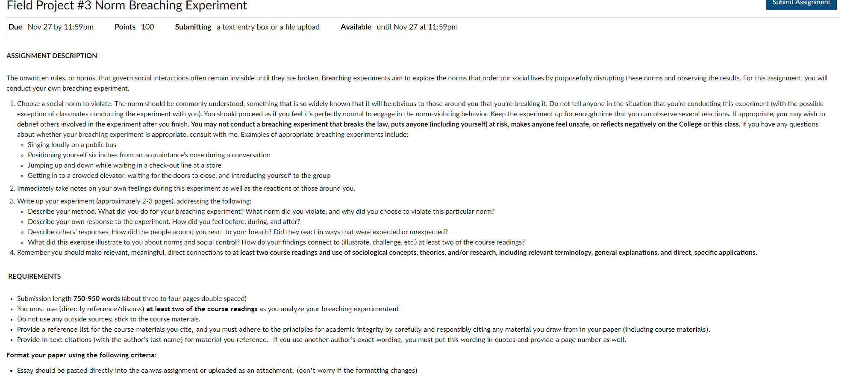
Task: Click the 'Describe others' responses' bullet
Action: coord(238,232)
